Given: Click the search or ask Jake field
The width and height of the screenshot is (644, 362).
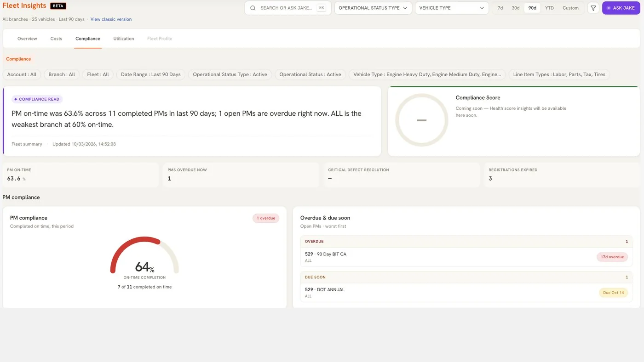Looking at the screenshot, I should pyautogui.click(x=288, y=8).
